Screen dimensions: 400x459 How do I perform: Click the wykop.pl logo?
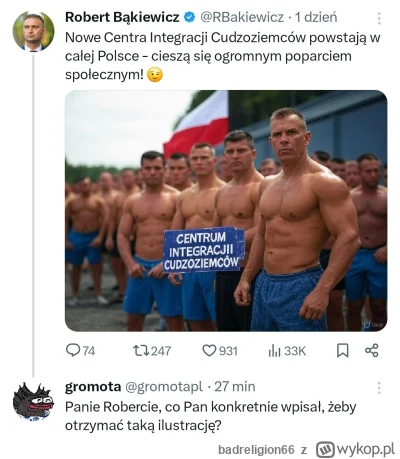[355, 449]
